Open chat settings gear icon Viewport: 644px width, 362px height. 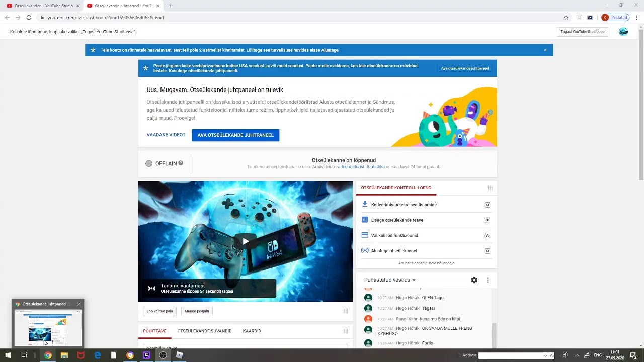[474, 280]
